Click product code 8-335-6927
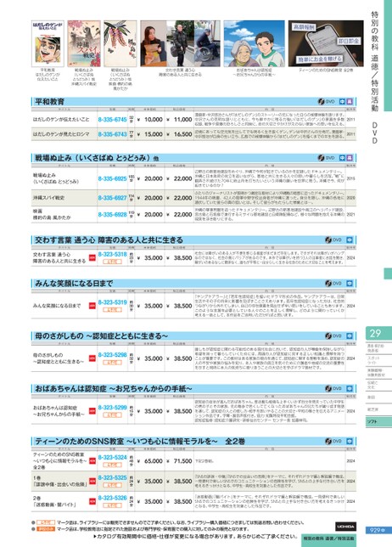392x547 pixels. click(x=112, y=198)
